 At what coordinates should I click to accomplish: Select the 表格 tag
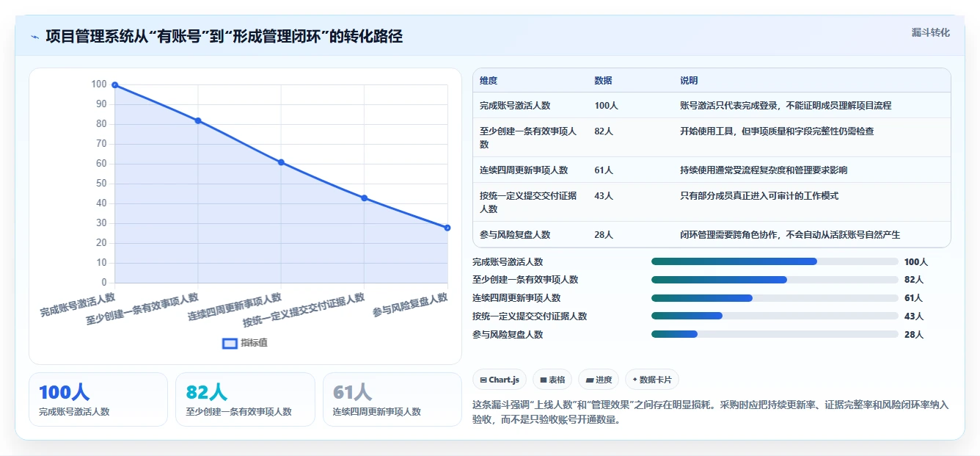click(552, 380)
